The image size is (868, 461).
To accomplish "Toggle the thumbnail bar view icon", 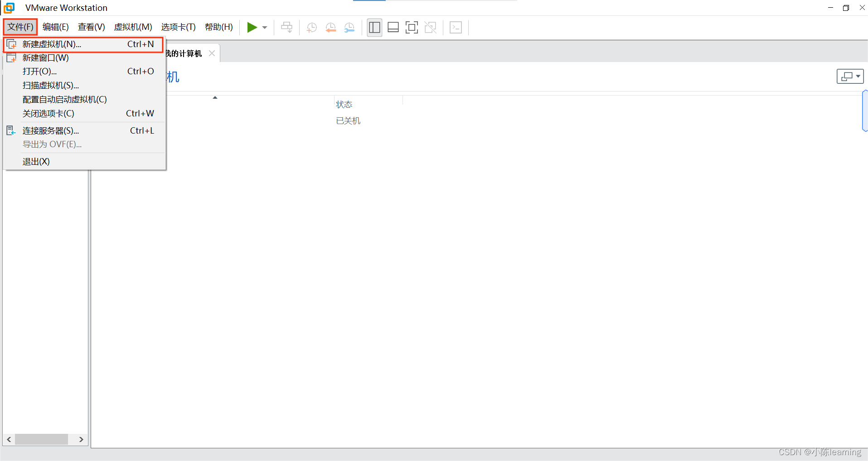I will click(393, 28).
